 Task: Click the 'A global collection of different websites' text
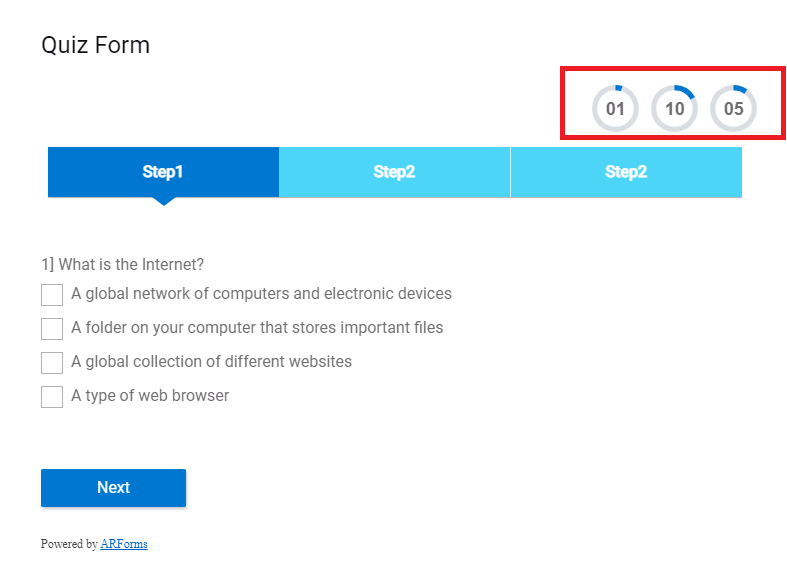[211, 362]
